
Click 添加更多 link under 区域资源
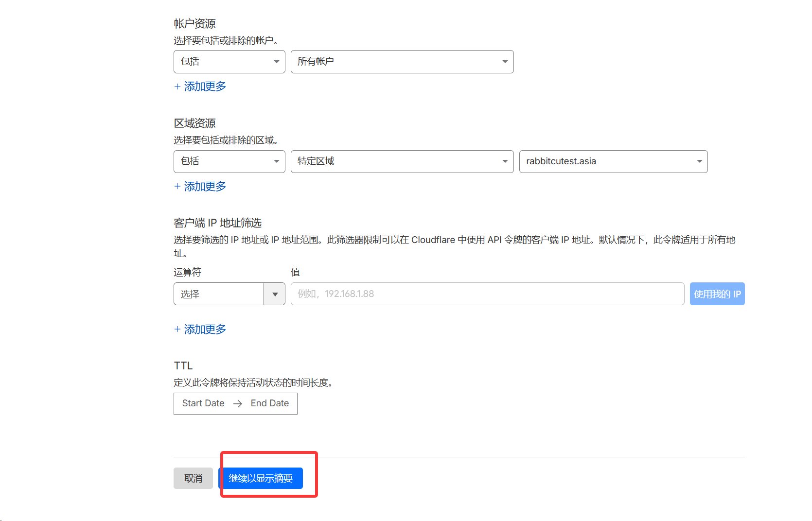tap(205, 187)
